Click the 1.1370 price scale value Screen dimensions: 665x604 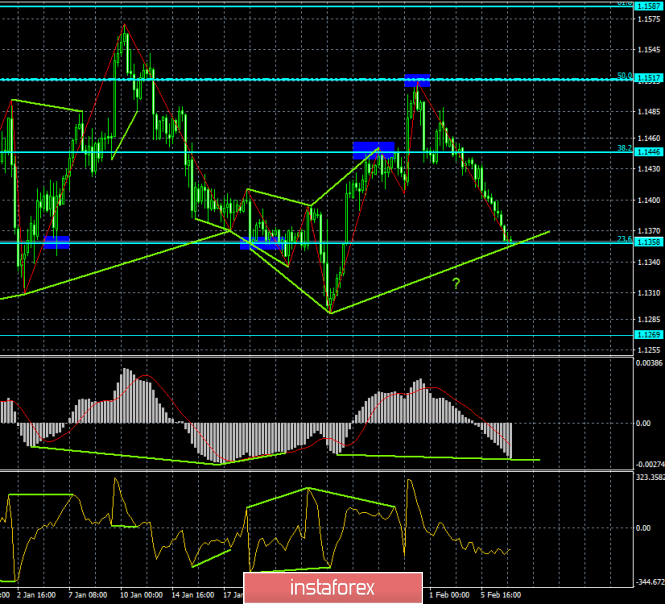click(x=649, y=231)
